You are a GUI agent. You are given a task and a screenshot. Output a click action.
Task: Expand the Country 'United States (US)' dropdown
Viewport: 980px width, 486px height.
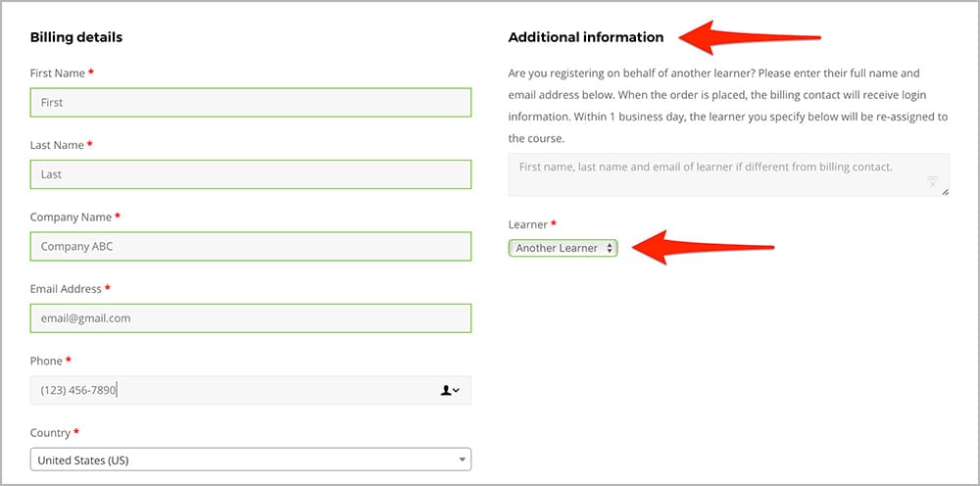(251, 460)
